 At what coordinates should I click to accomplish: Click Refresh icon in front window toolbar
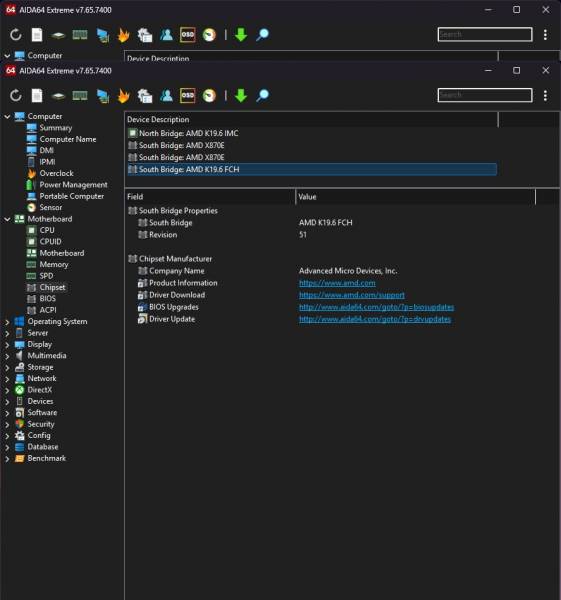coord(16,96)
